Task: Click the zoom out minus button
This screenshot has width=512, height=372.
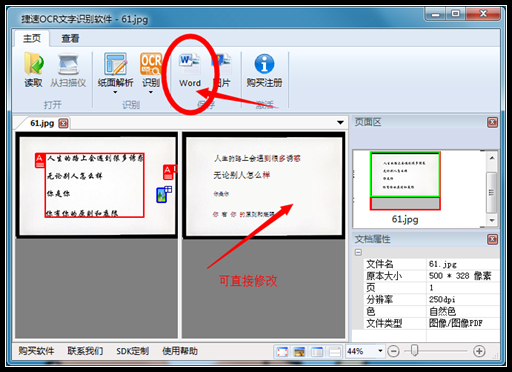Action: pyautogui.click(x=394, y=351)
